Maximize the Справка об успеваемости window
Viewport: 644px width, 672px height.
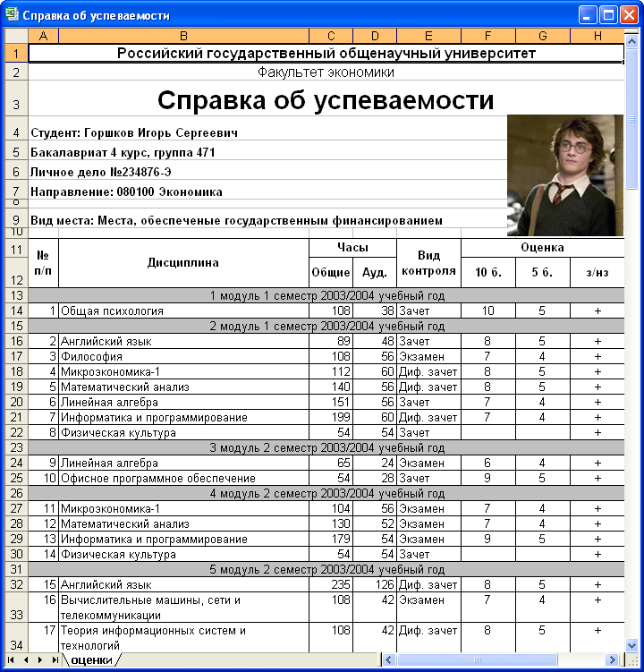pyautogui.click(x=609, y=14)
